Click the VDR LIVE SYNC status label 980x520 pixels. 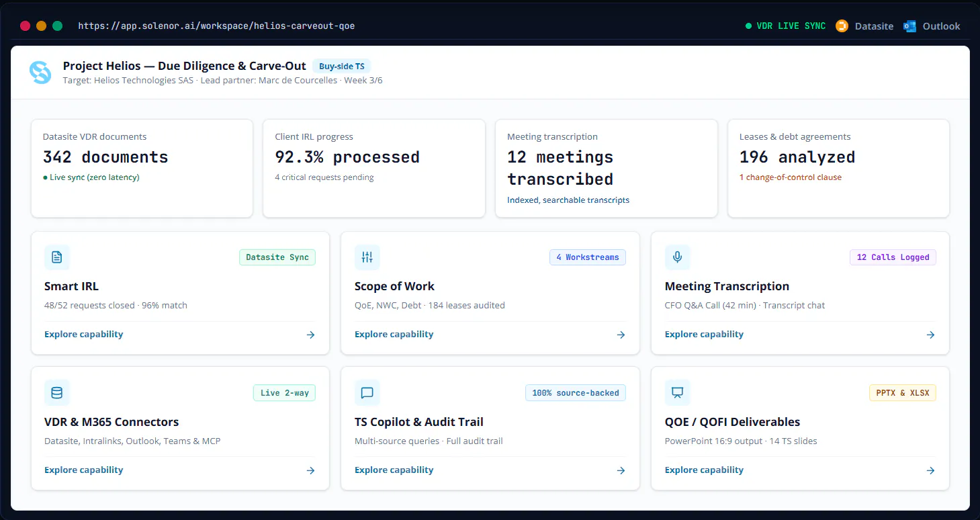(791, 26)
